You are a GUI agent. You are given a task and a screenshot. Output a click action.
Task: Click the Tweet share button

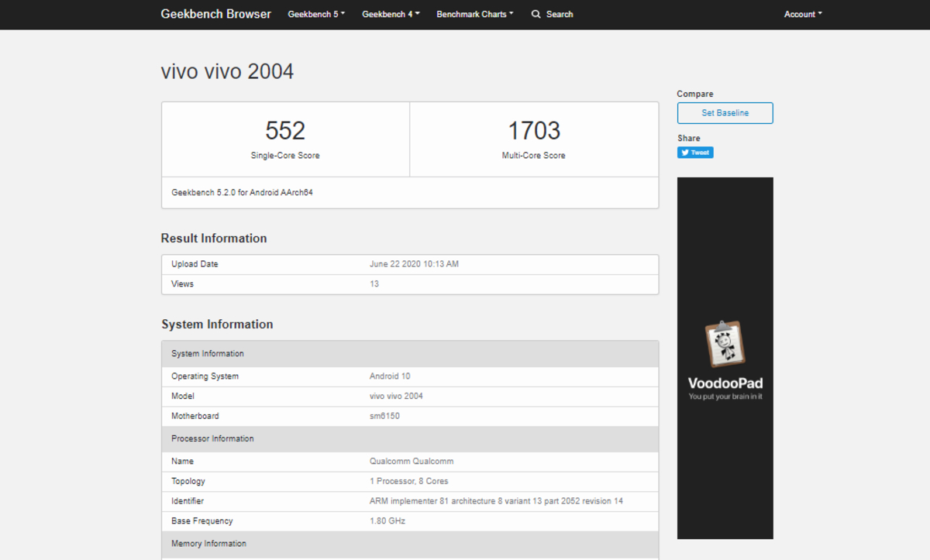(694, 153)
